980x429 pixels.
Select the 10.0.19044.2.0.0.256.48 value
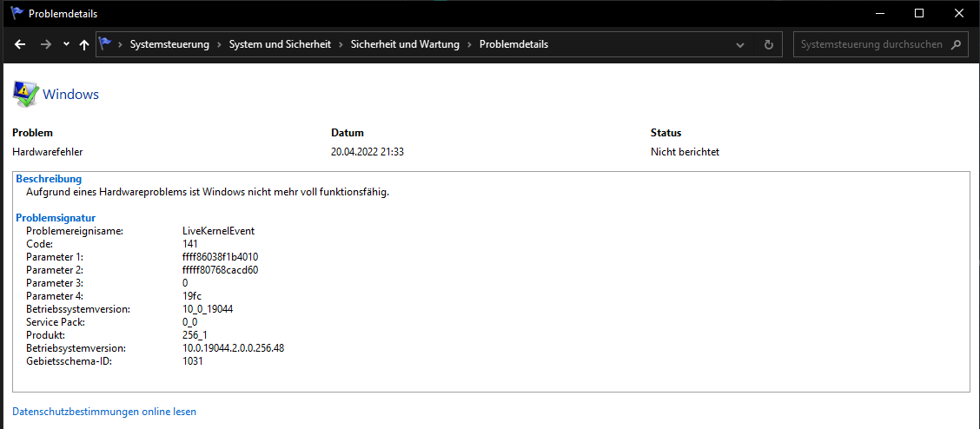(233, 348)
